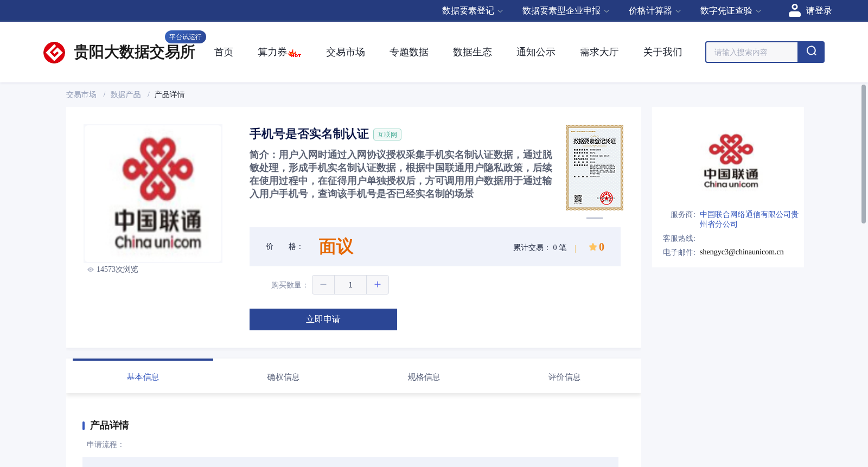Open the 交易市场 navigation item

click(x=346, y=52)
